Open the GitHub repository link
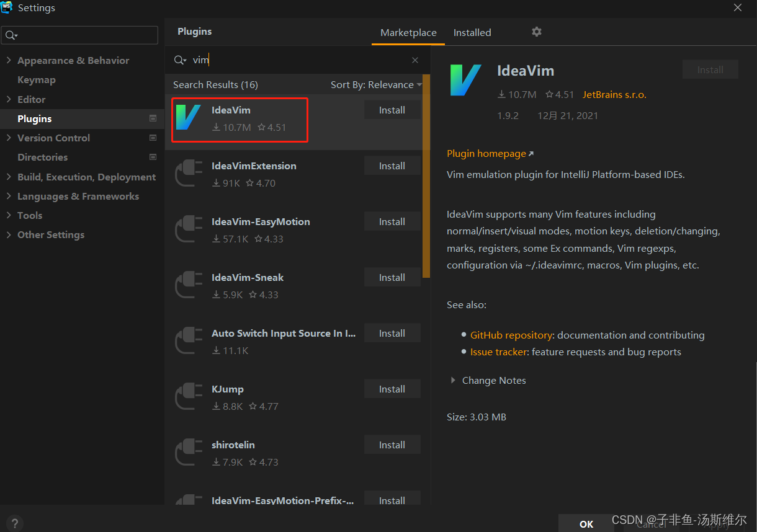The image size is (757, 532). [x=511, y=335]
